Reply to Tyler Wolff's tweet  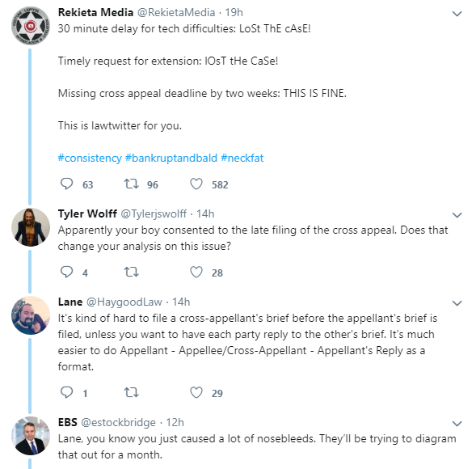click(x=66, y=272)
